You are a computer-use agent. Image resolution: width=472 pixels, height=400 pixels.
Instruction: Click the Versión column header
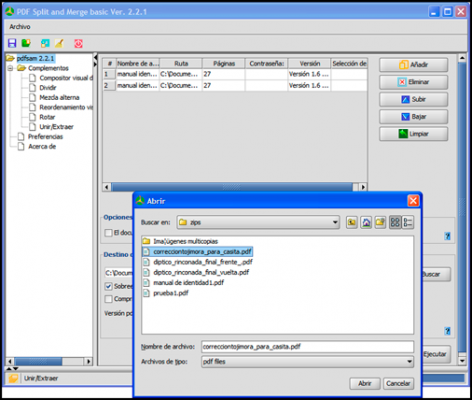(309, 63)
